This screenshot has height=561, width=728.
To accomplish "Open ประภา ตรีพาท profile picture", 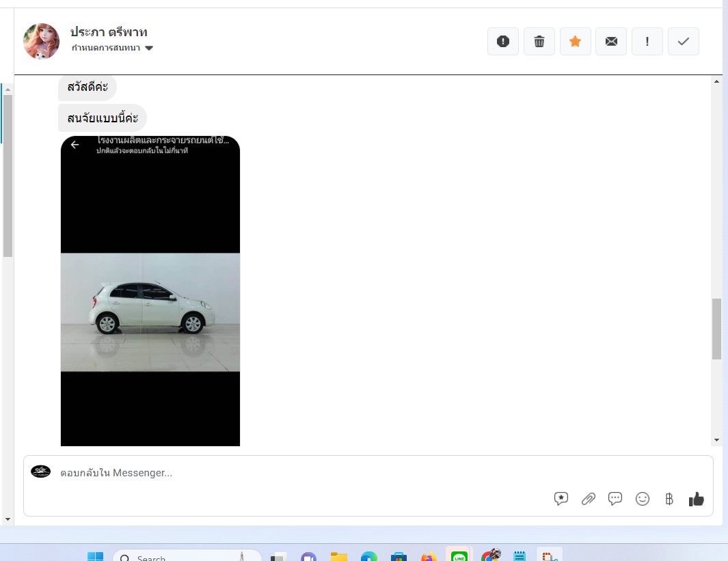I will (x=41, y=41).
